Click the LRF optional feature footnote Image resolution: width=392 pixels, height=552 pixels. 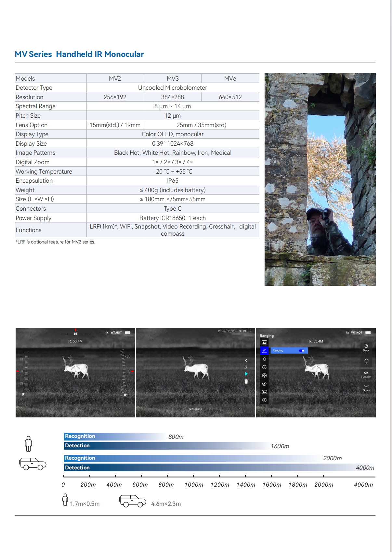pos(55,242)
